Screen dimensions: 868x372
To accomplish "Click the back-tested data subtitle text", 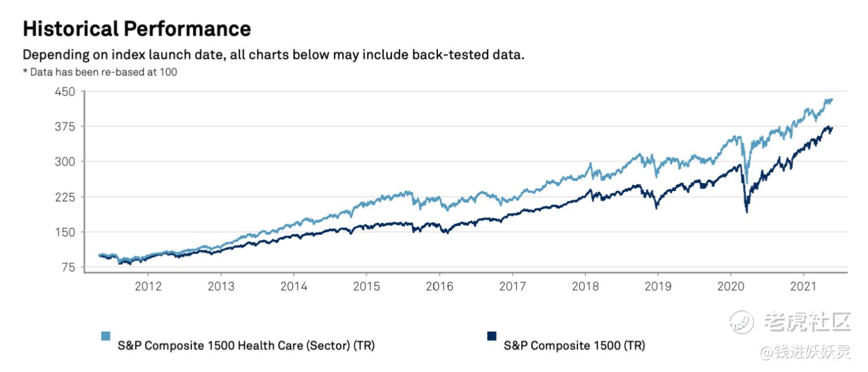I will point(273,56).
